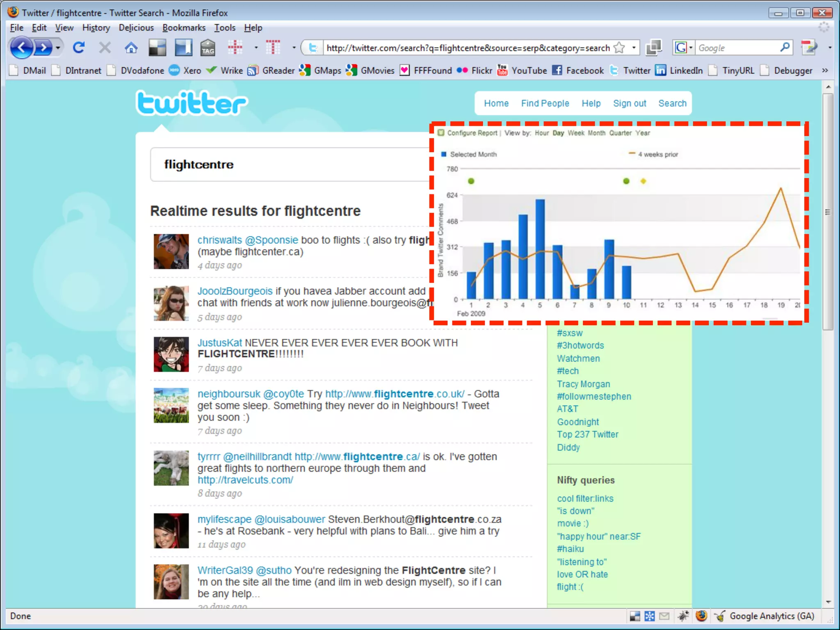Click the 4 weeks prior orange legend swatch
Image resolution: width=840 pixels, height=630 pixels.
[632, 154]
